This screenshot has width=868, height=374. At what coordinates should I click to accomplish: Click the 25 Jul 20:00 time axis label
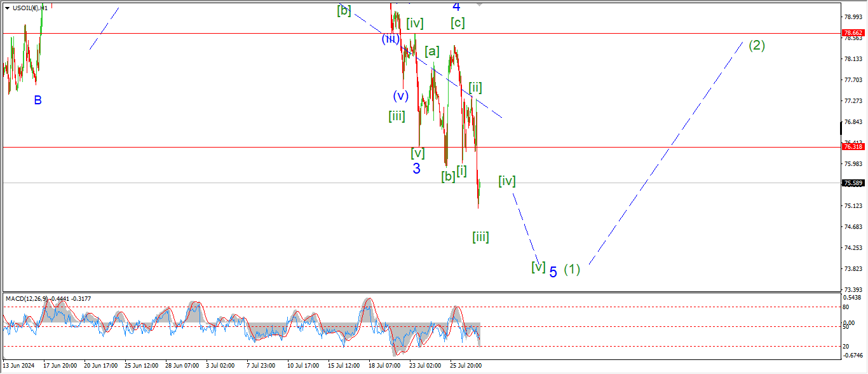[467, 366]
